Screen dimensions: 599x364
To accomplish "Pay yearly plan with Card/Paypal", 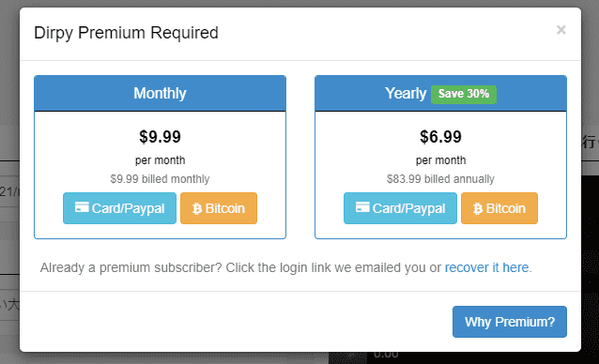I will (x=400, y=208).
